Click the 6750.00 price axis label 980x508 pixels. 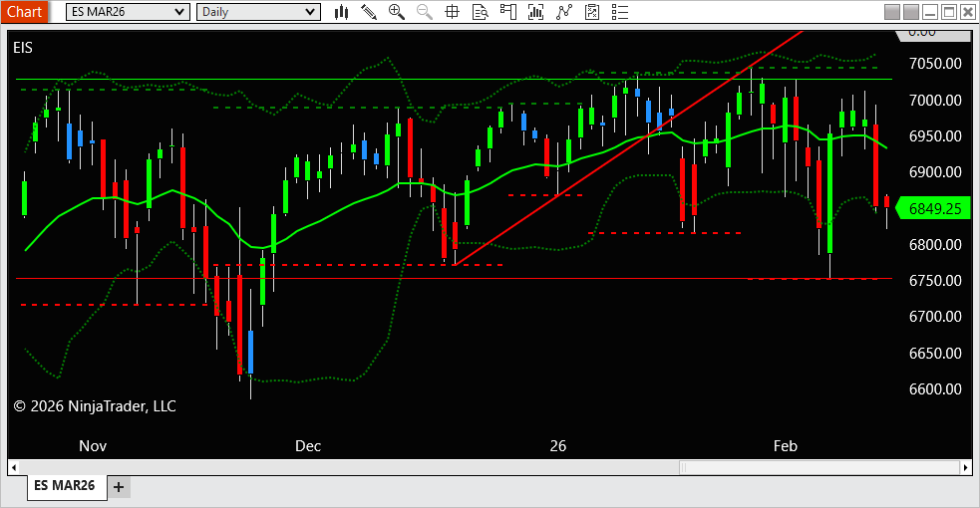[x=935, y=281]
